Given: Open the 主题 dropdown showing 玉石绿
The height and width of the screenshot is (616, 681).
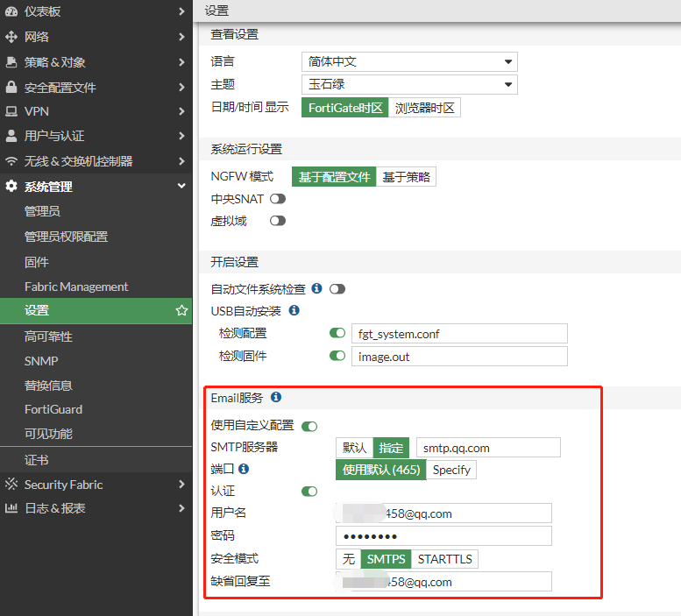Looking at the screenshot, I should tap(409, 85).
